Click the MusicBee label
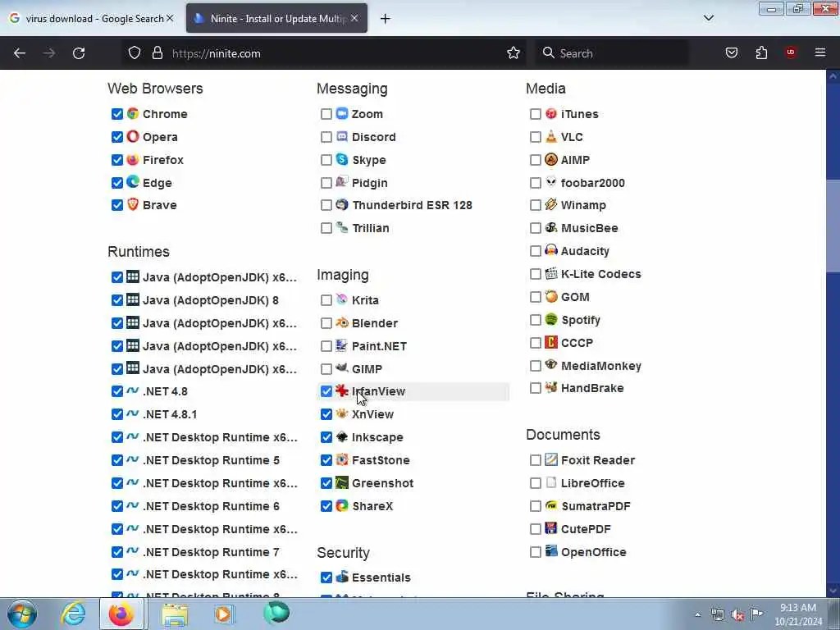Image resolution: width=840 pixels, height=630 pixels. 589,228
